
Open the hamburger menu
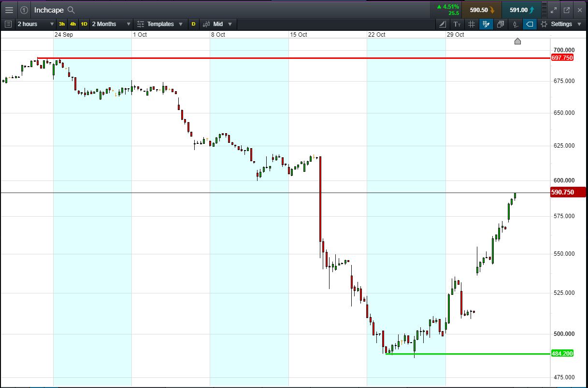[x=9, y=10]
